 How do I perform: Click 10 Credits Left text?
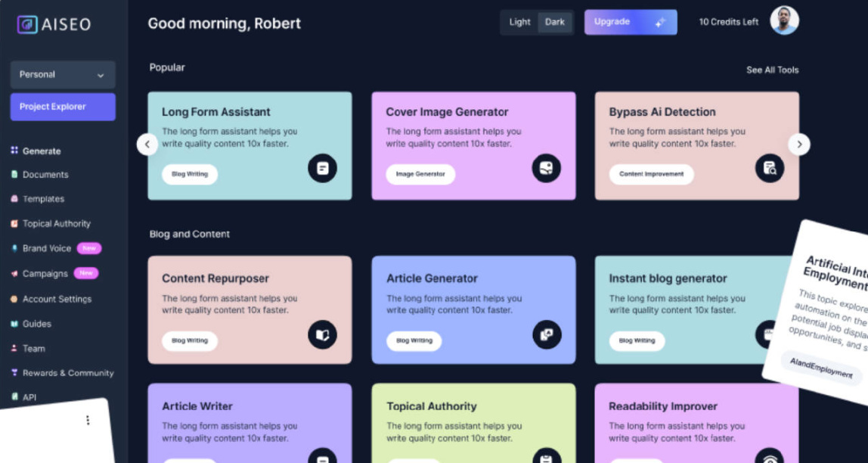click(x=729, y=22)
